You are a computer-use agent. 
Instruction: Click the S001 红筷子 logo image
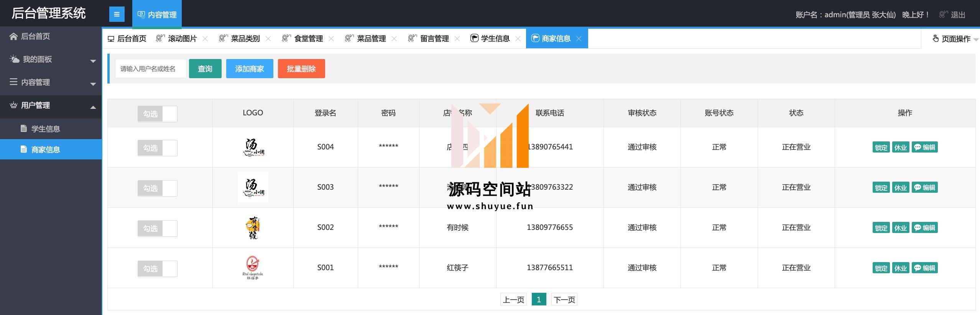[x=253, y=268]
